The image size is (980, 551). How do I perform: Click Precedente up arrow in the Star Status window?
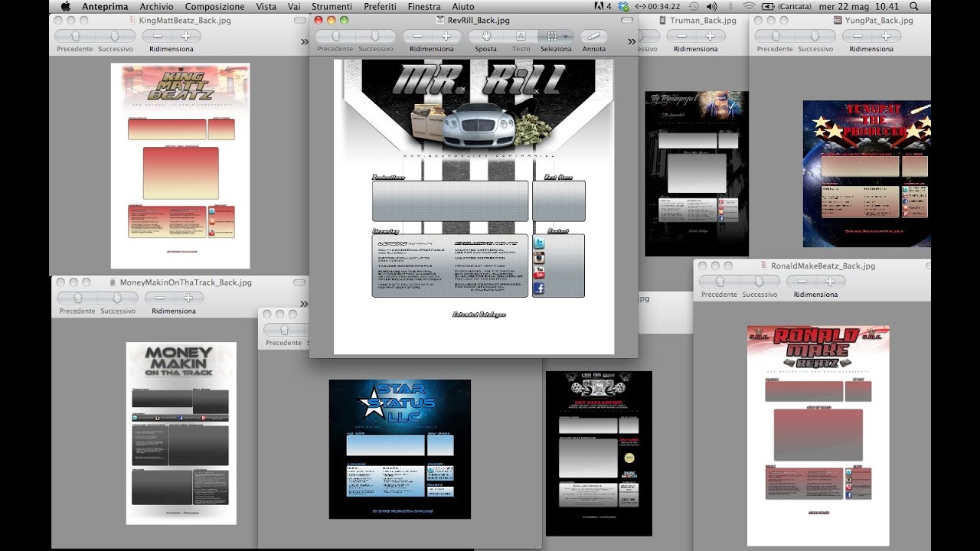pos(284,329)
